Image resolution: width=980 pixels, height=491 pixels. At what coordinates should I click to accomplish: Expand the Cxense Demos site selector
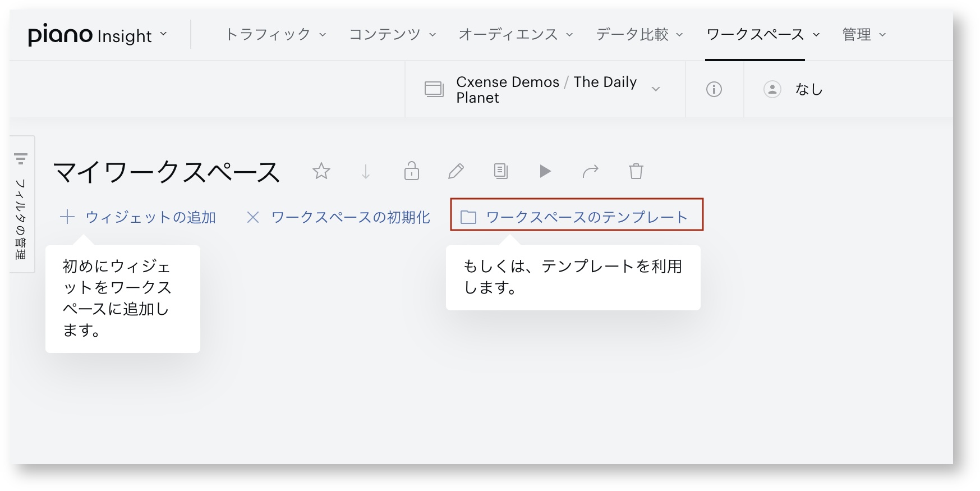click(656, 89)
